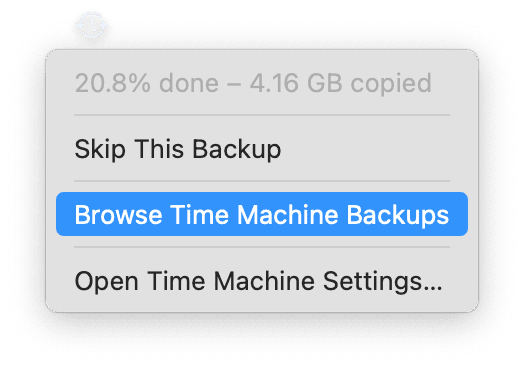
Task: Stop this backup using the Skip entry
Action: click(x=262, y=149)
